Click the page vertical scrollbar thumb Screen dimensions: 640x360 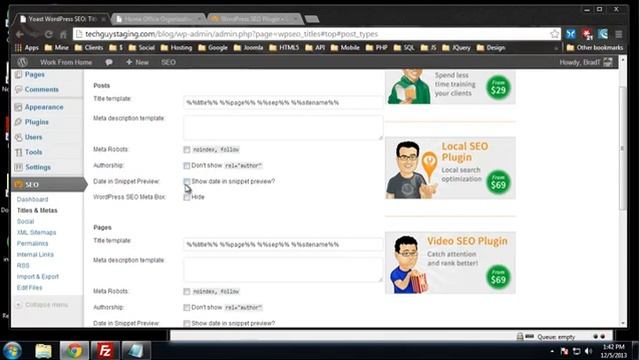pyautogui.click(x=622, y=149)
